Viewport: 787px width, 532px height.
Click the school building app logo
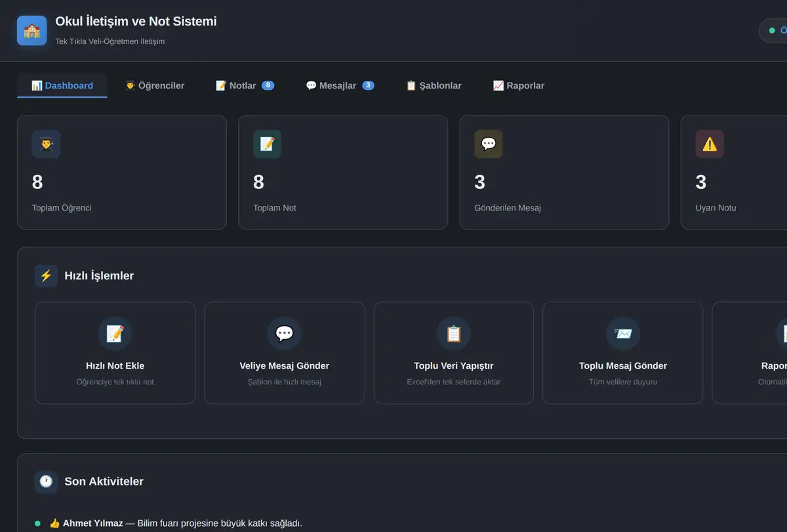[31, 31]
